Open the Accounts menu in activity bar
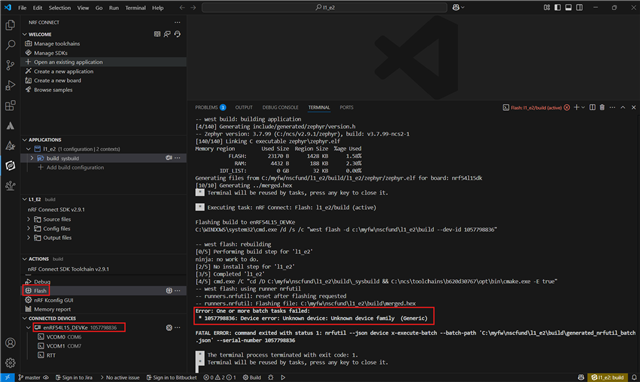 [x=10, y=343]
